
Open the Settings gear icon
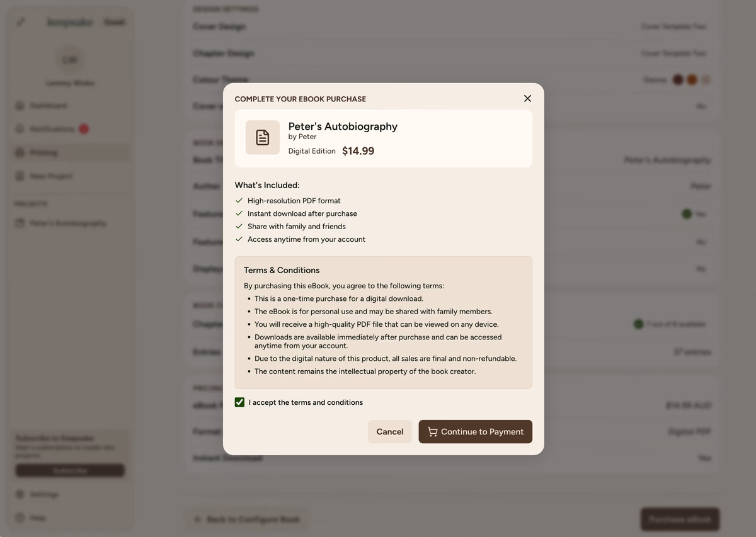point(20,495)
